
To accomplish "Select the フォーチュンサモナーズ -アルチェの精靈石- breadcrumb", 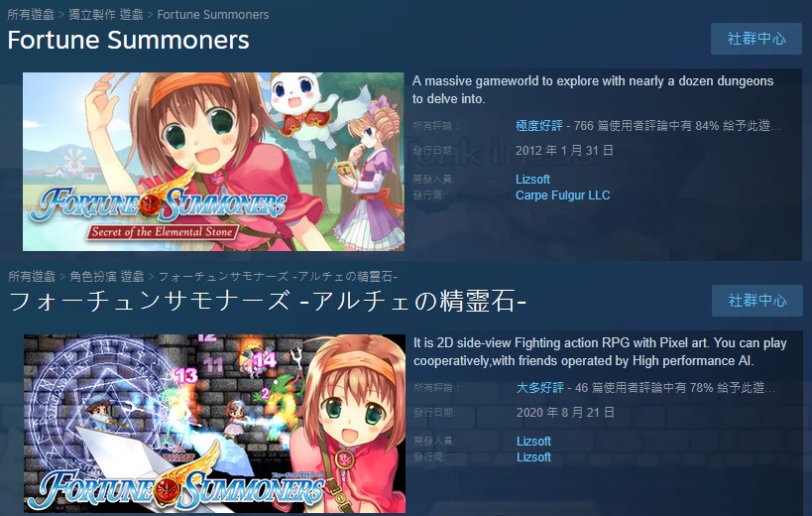I will point(278,276).
